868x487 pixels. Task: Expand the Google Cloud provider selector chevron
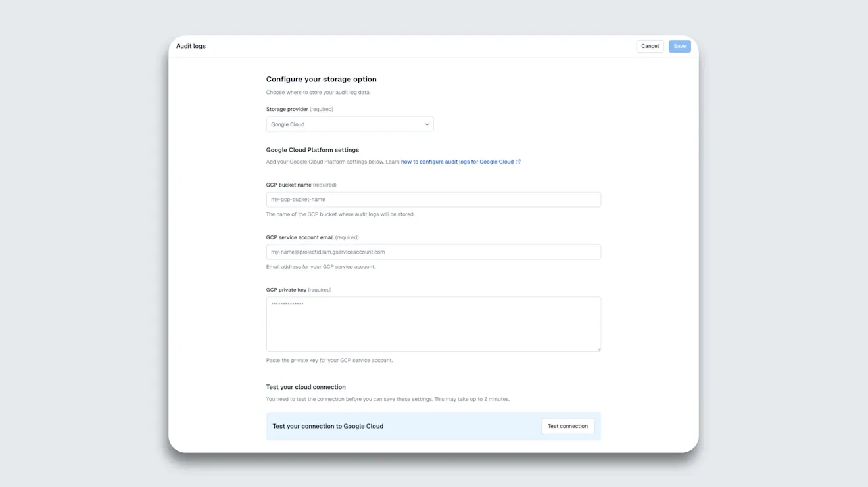(x=426, y=124)
